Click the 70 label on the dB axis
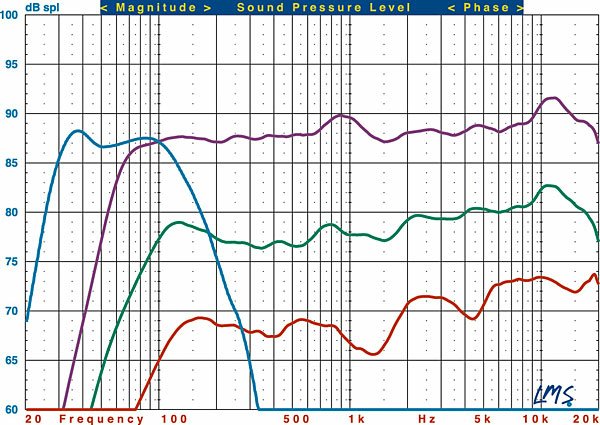The image size is (600, 425). pyautogui.click(x=11, y=311)
